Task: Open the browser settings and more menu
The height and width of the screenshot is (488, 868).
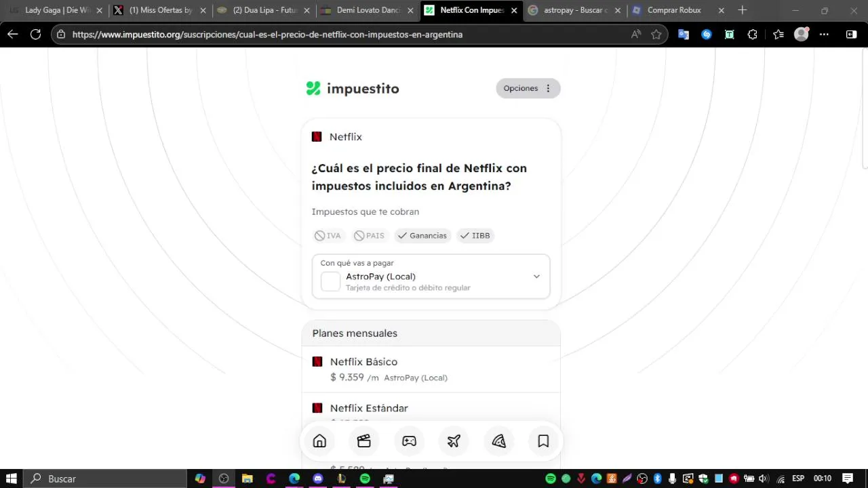Action: tap(824, 34)
